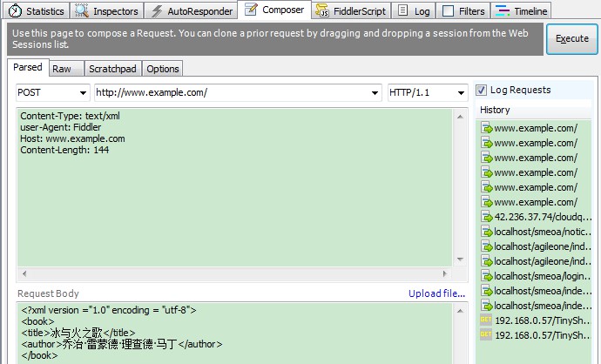Click the <author> line in request body
This screenshot has width=601, height=364.
pyautogui.click(x=122, y=344)
